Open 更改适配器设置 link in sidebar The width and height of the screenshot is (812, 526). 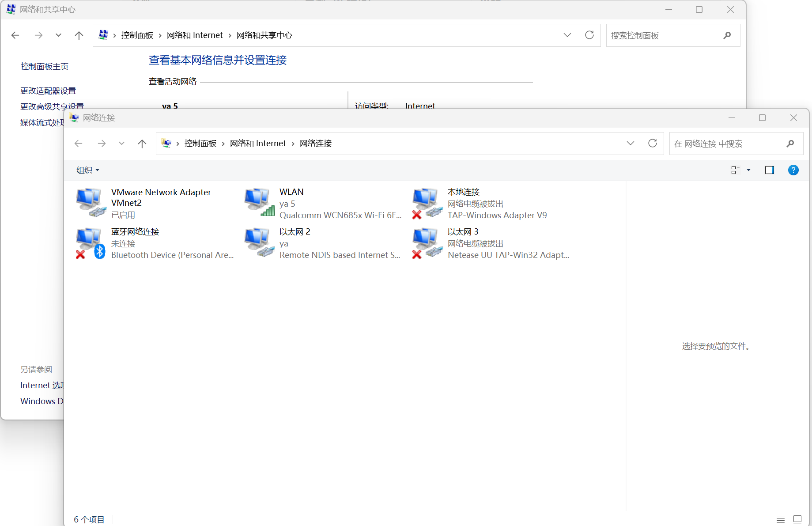tap(48, 91)
